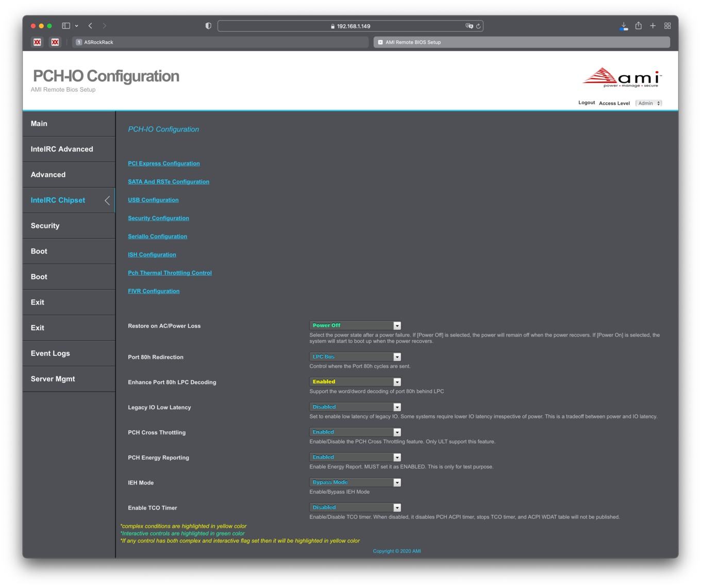701x588 pixels.
Task: Toggle the Safari sidebar icon
Action: [66, 26]
